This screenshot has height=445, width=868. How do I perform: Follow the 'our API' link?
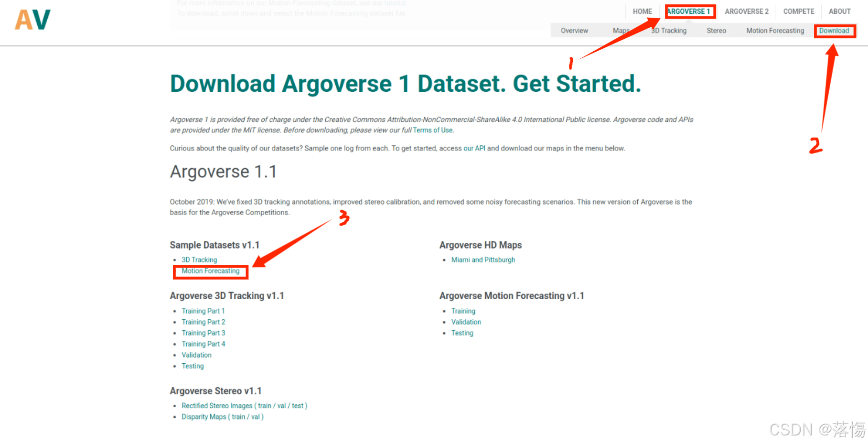[x=474, y=148]
